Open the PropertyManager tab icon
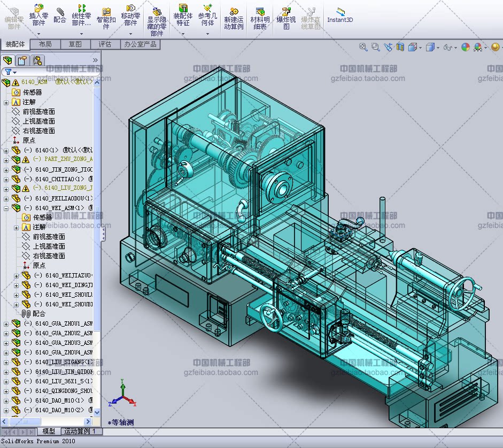This screenshot has width=503, height=448. 22,60
